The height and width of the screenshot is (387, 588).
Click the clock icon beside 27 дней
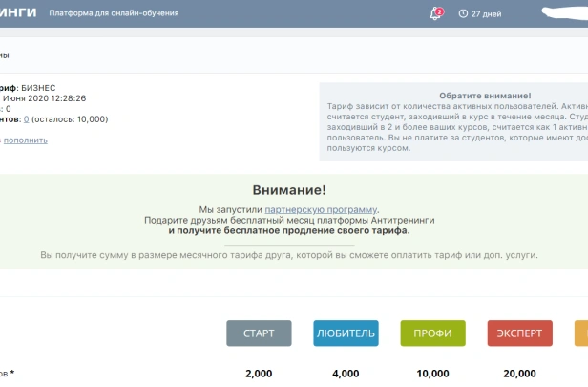[x=463, y=13]
